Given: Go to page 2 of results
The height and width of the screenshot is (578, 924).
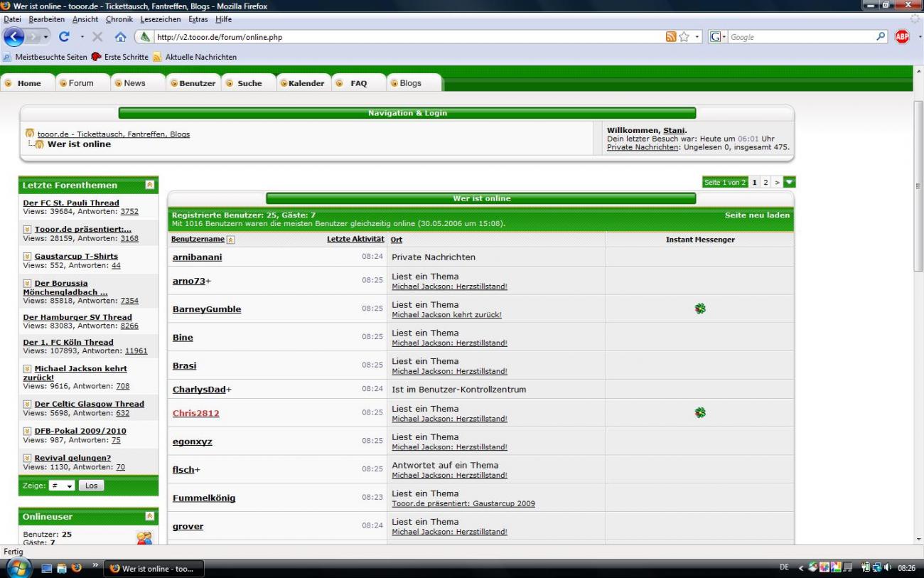Looking at the screenshot, I should tap(765, 183).
